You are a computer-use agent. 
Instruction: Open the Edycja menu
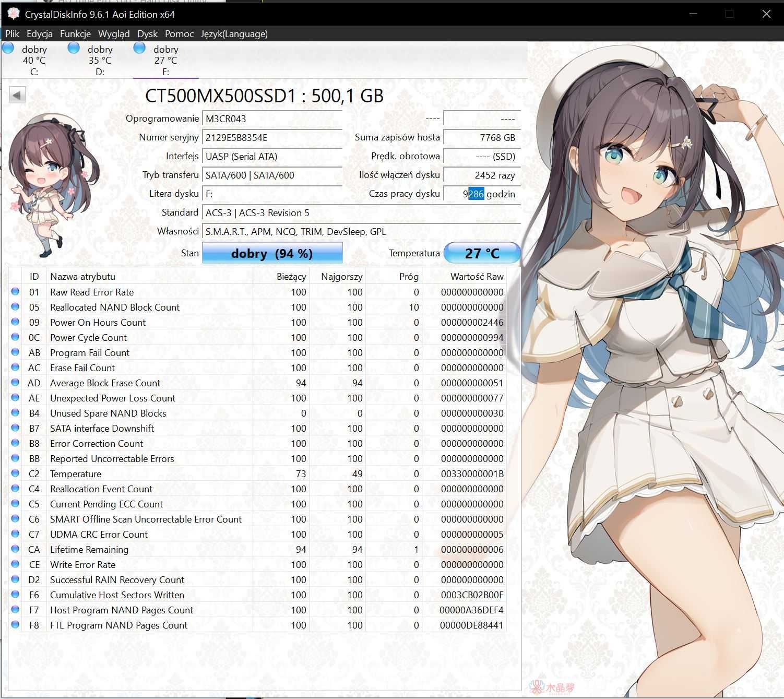[40, 34]
